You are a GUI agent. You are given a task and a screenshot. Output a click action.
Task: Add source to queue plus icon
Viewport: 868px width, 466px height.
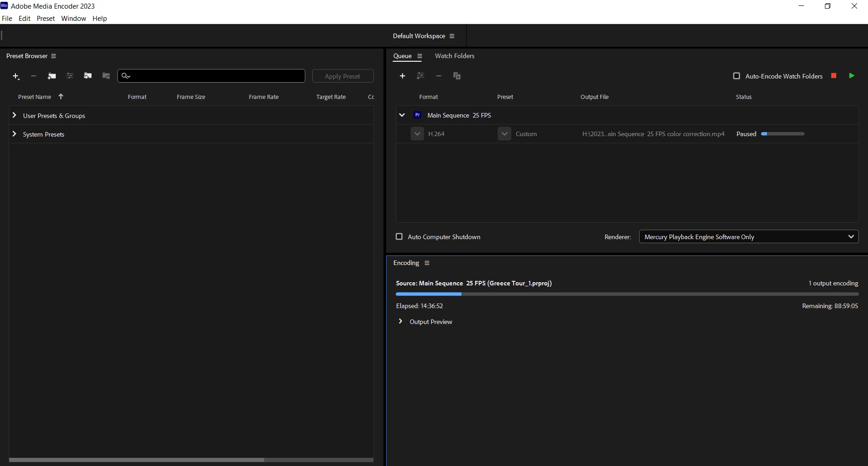(x=402, y=76)
